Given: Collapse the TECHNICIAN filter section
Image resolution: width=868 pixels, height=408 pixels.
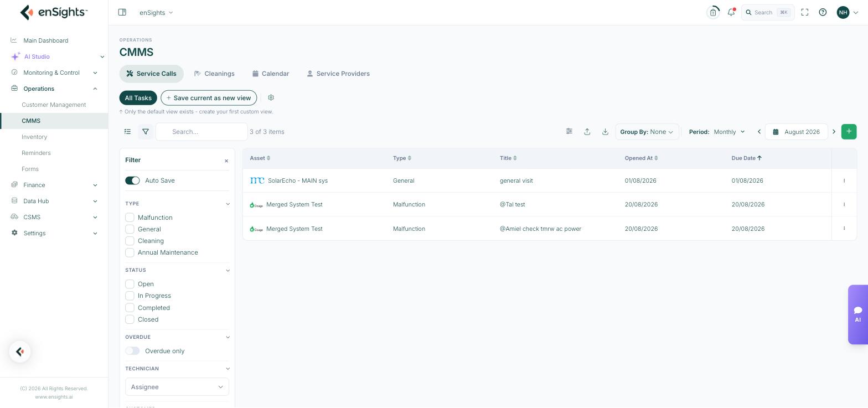Looking at the screenshot, I should (x=228, y=369).
